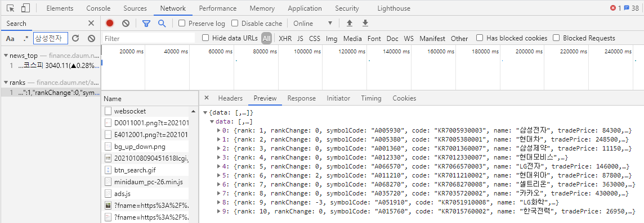Collapse the ranks search result group

coord(5,83)
